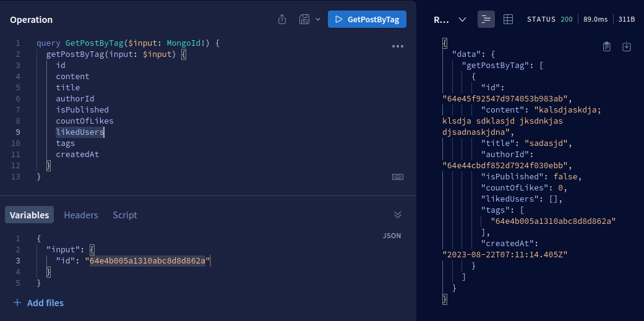
Task: Click the authorId value in response
Action: (505, 165)
